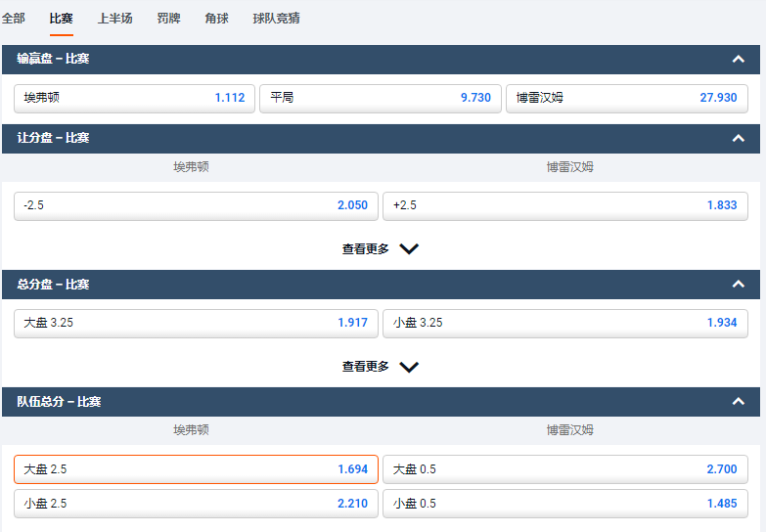
Task: Switch to the 全部 tab
Action: click(x=14, y=19)
